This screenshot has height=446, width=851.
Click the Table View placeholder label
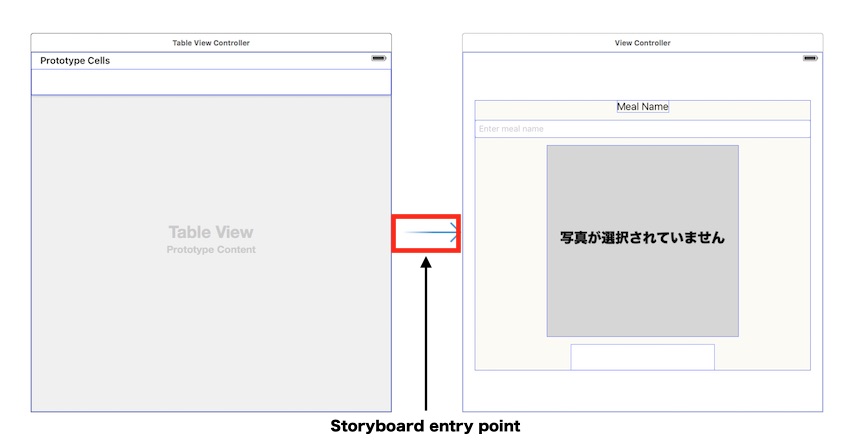211,232
